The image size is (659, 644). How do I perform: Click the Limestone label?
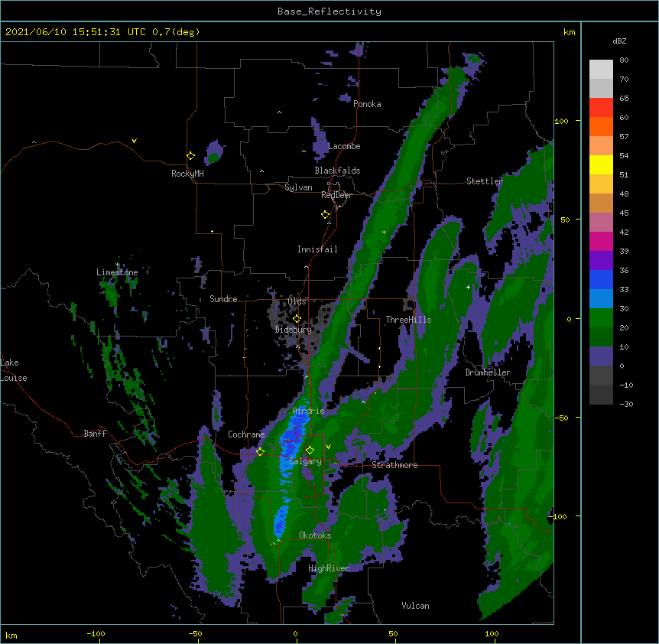(117, 272)
